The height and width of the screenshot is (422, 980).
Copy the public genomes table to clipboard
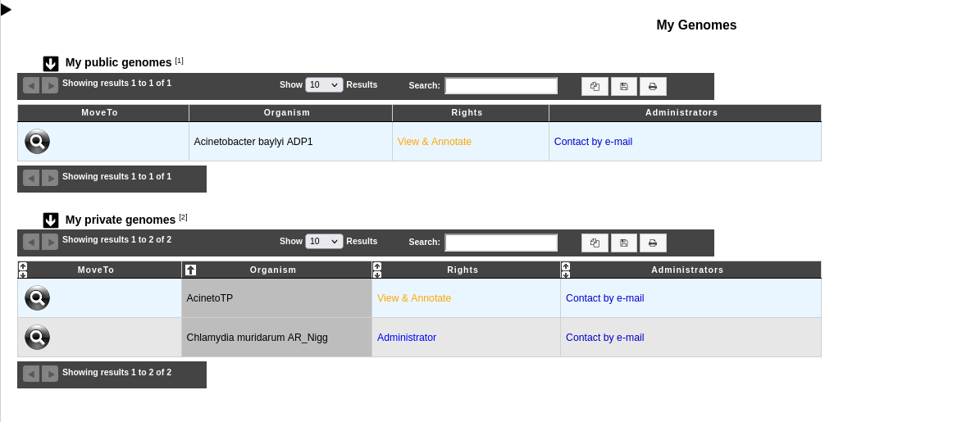tap(595, 86)
